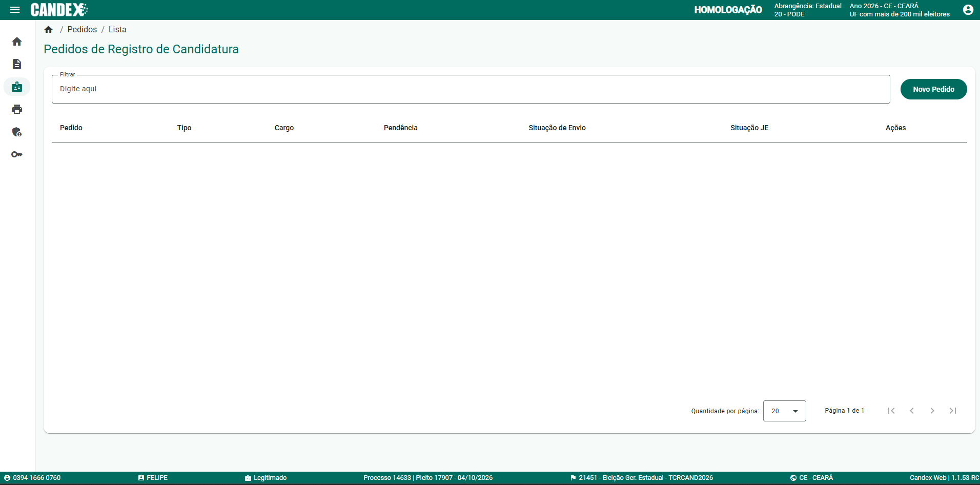This screenshot has height=485, width=980.
Task: Open the key icon in sidebar
Action: [x=17, y=154]
